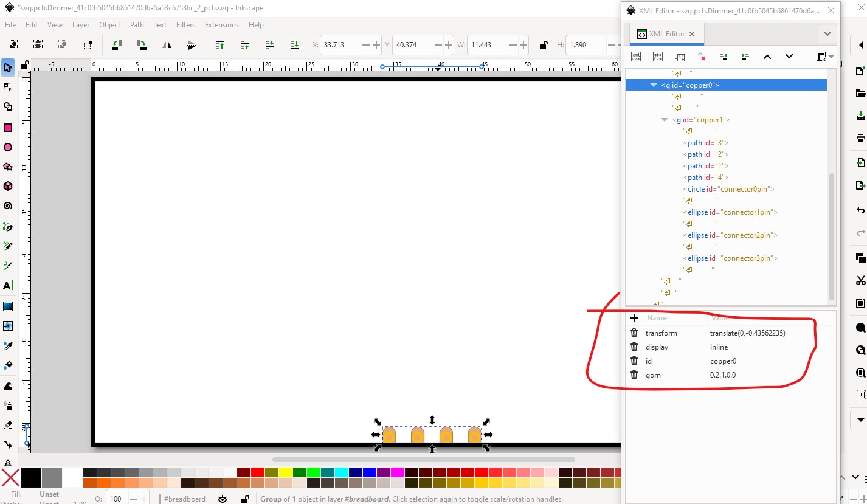Select the Eraser tool

8,424
